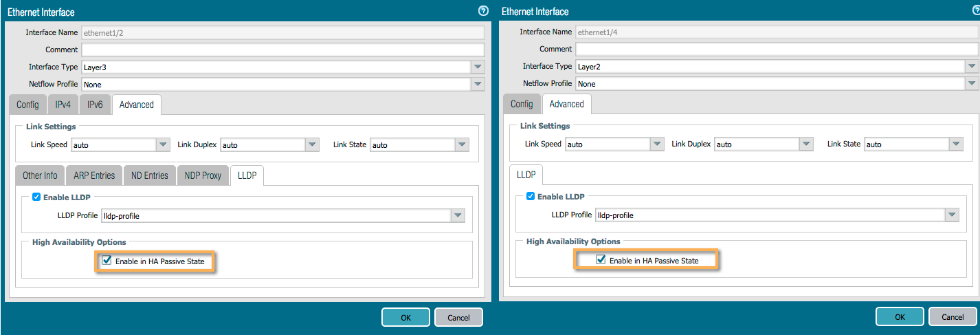Open LLDP Profile dropdown in left dialog
Image resolution: width=980 pixels, height=335 pixels.
[458, 215]
